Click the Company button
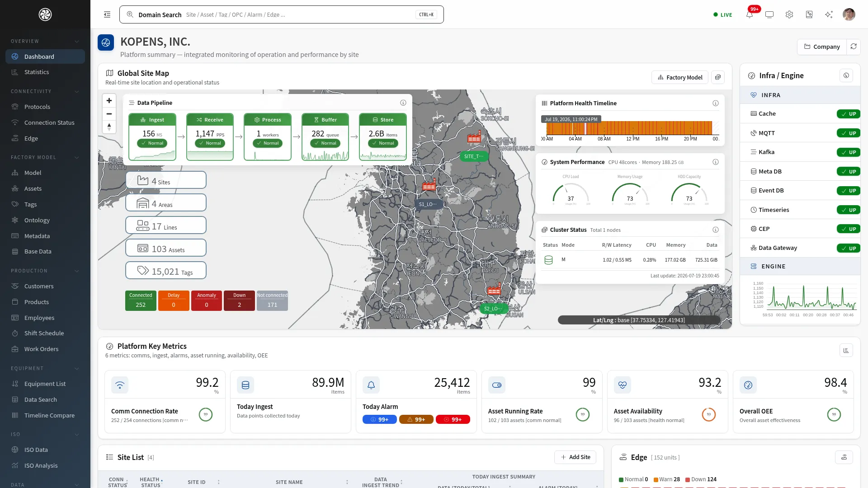 [821, 47]
